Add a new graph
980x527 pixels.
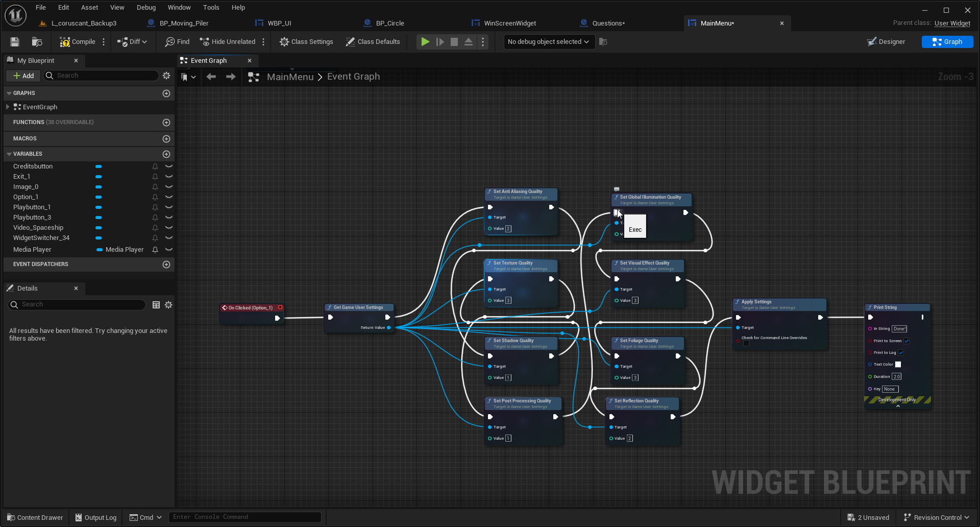166,93
